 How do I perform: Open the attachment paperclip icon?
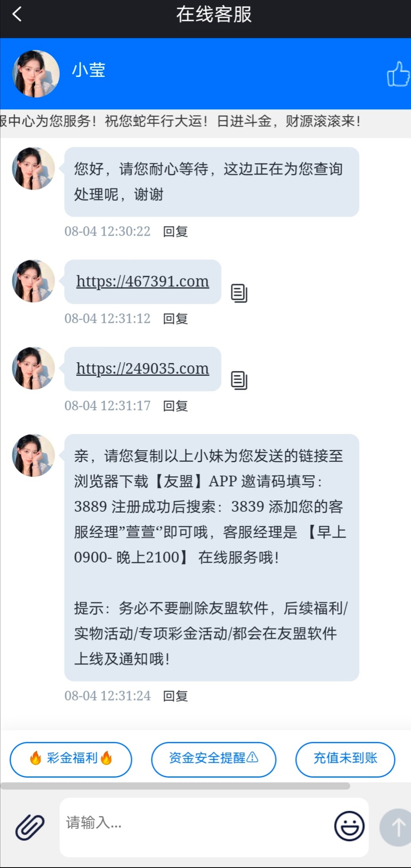click(x=30, y=827)
